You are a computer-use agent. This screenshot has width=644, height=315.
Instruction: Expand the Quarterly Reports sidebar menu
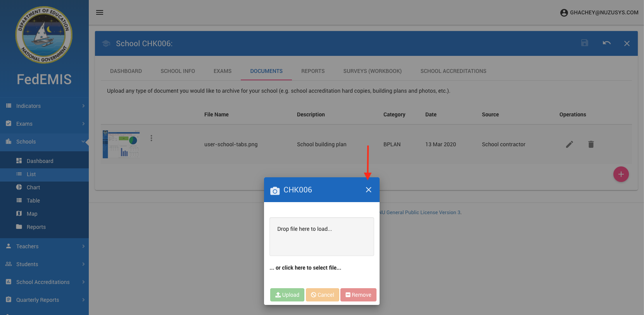click(44, 300)
